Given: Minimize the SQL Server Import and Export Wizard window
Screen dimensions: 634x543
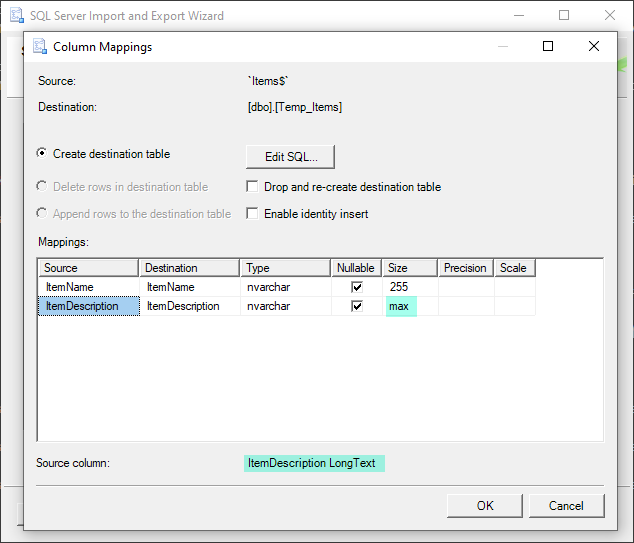Looking at the screenshot, I should (x=519, y=15).
